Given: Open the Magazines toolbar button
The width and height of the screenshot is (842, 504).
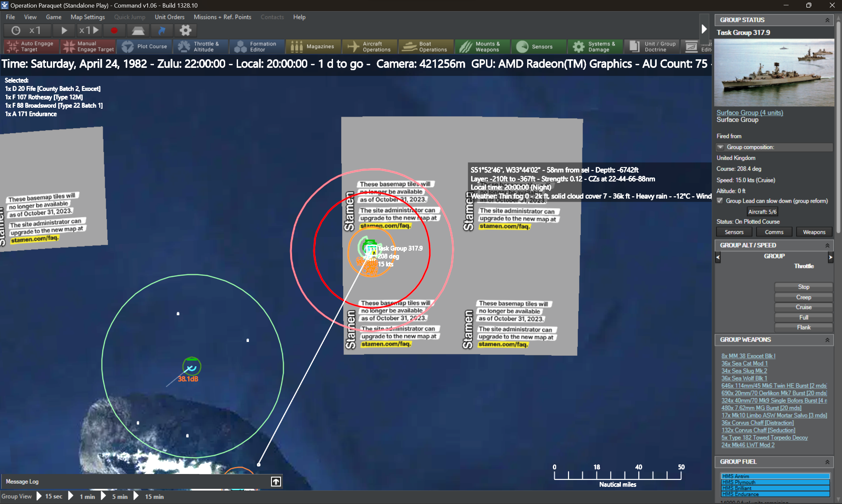Looking at the screenshot, I should (313, 46).
